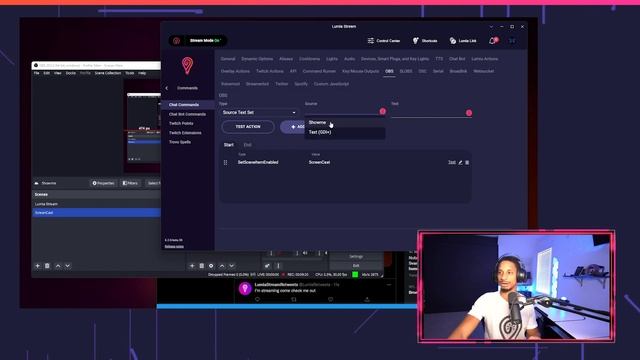Select Chat Bot Commands in sidebar

tap(187, 114)
